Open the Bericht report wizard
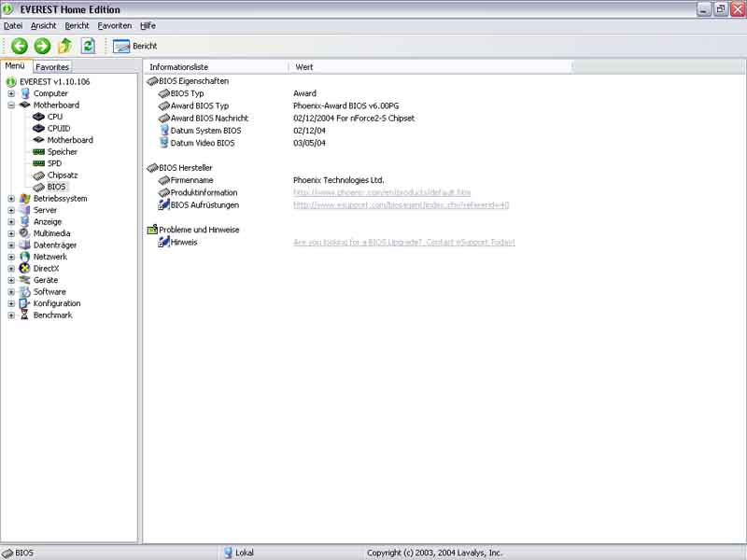This screenshot has height=560, width=747. (134, 46)
